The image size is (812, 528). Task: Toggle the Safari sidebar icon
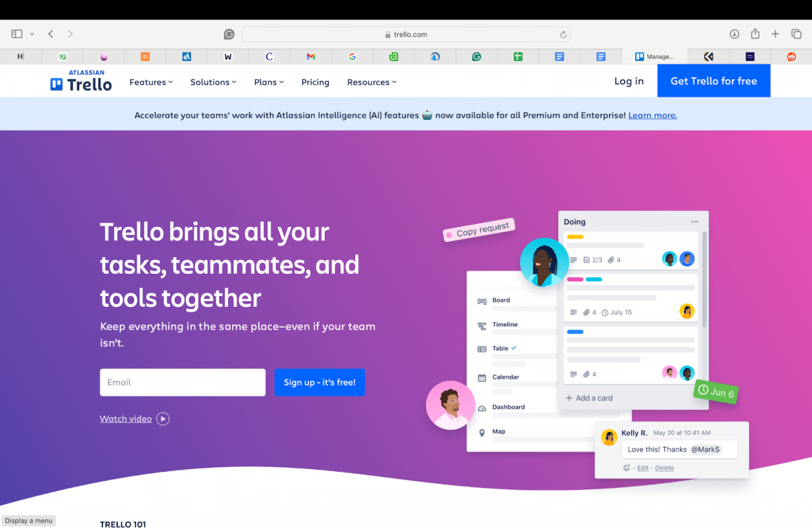[17, 34]
